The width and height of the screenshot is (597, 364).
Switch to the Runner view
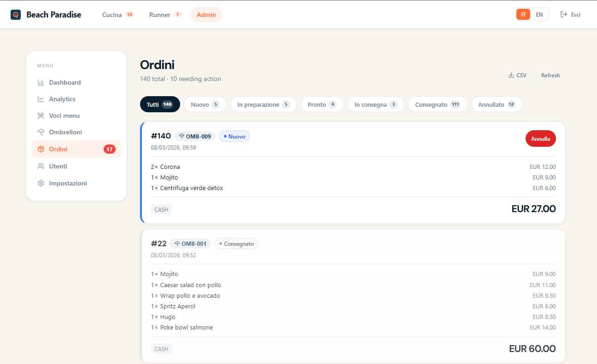click(x=165, y=15)
